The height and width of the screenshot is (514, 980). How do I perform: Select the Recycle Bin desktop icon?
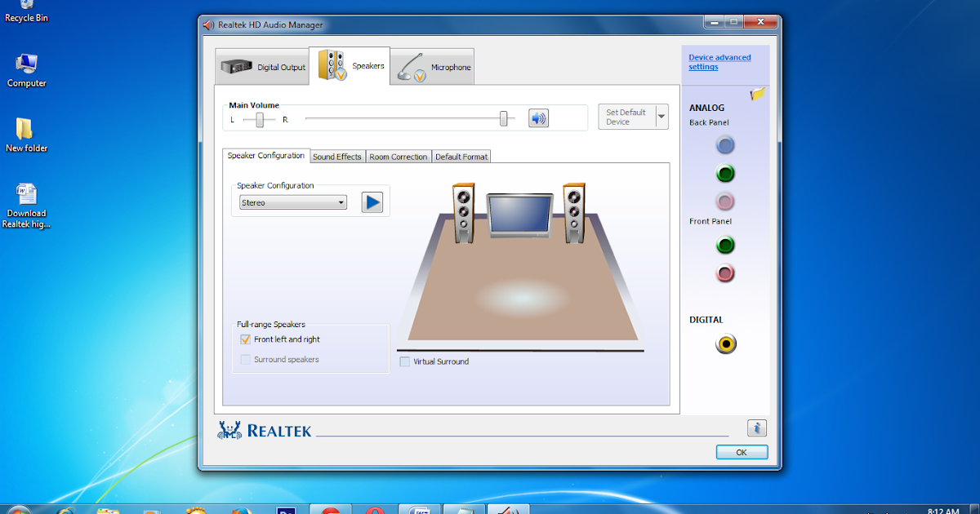[x=26, y=11]
